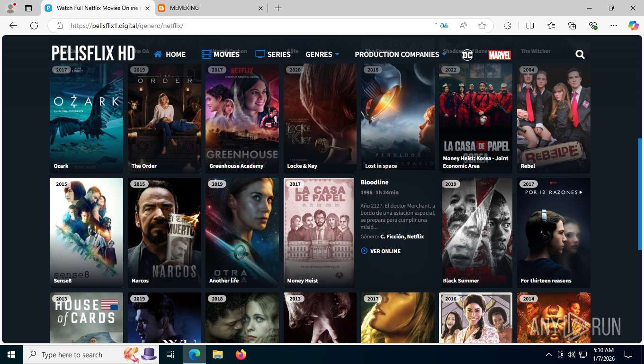Open the Netflix genre link under Bloodline
Image resolution: width=644 pixels, height=364 pixels.
pos(415,237)
